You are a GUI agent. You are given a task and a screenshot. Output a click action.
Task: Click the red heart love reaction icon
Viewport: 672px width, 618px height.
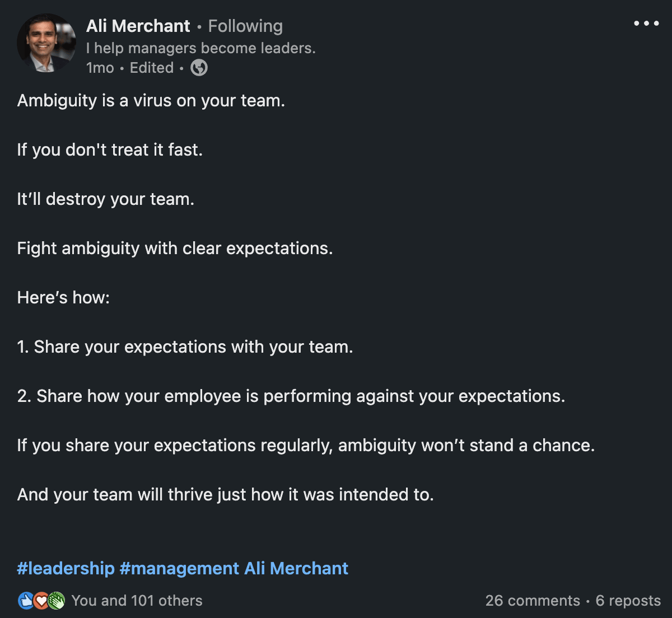point(41,601)
